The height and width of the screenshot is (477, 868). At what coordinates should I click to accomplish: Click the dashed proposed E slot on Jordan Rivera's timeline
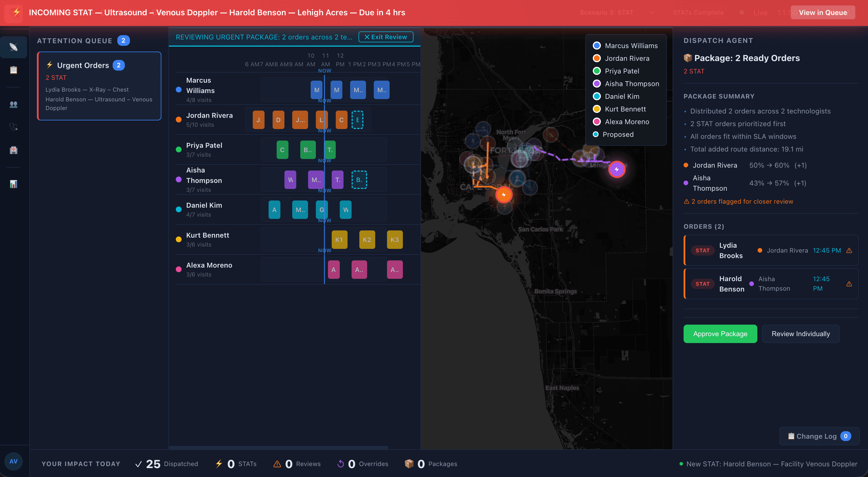pyautogui.click(x=358, y=119)
